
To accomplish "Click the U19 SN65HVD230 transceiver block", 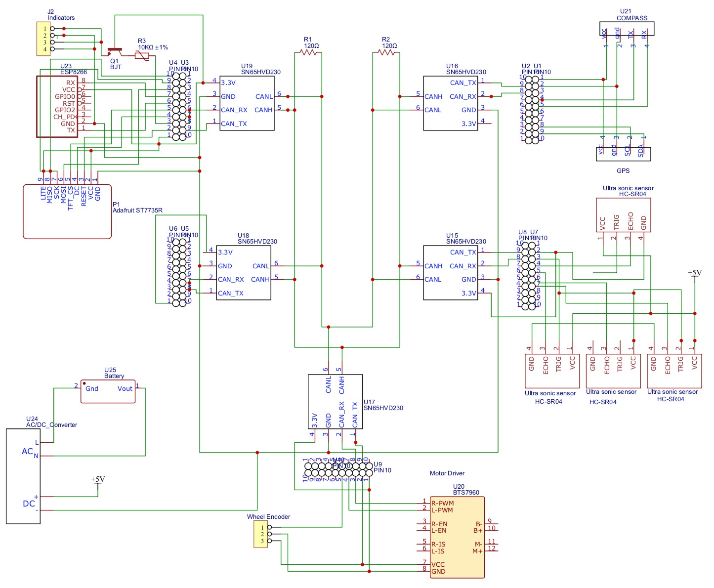I will click(247, 103).
